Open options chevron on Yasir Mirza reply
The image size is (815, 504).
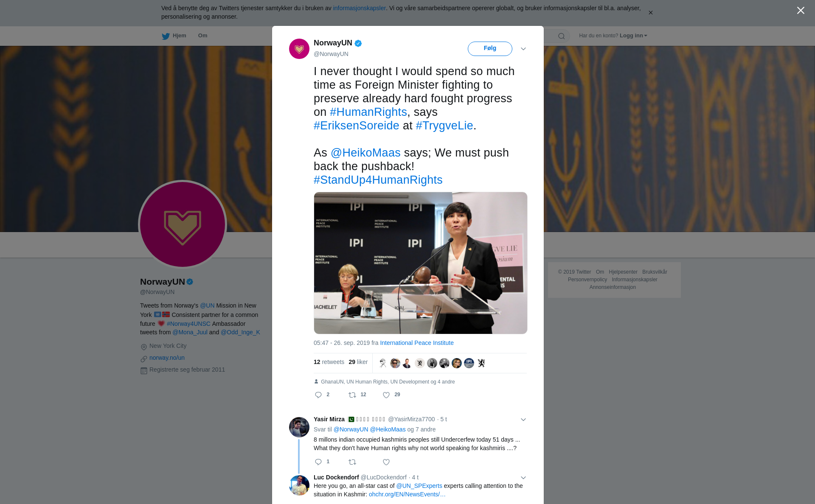click(523, 420)
